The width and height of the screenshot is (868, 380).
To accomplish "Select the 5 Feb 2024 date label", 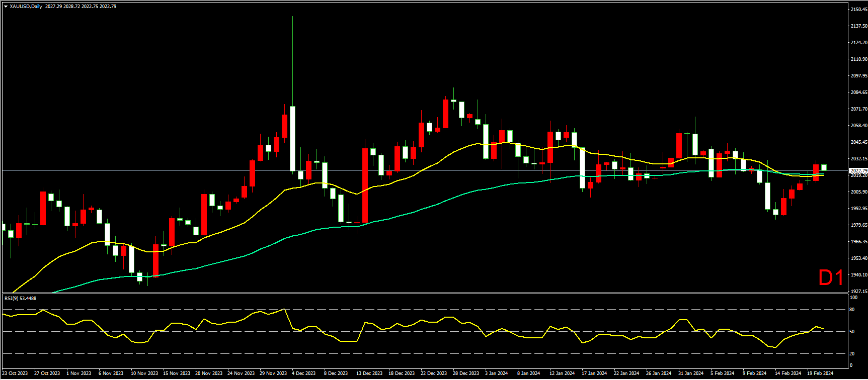I will tap(723, 373).
